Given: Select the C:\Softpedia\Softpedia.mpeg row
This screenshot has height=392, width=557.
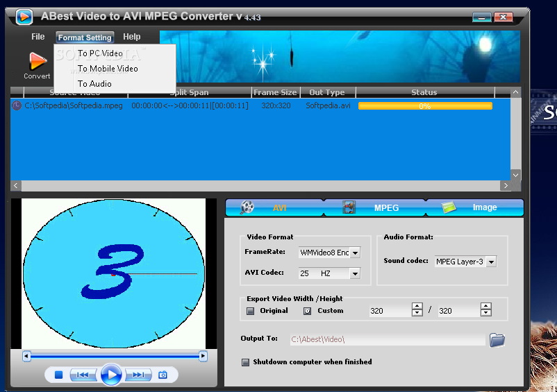Looking at the screenshot, I should tap(260, 105).
